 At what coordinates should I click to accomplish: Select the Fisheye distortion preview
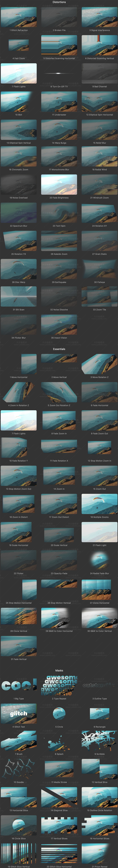pyautogui.click(x=100, y=269)
